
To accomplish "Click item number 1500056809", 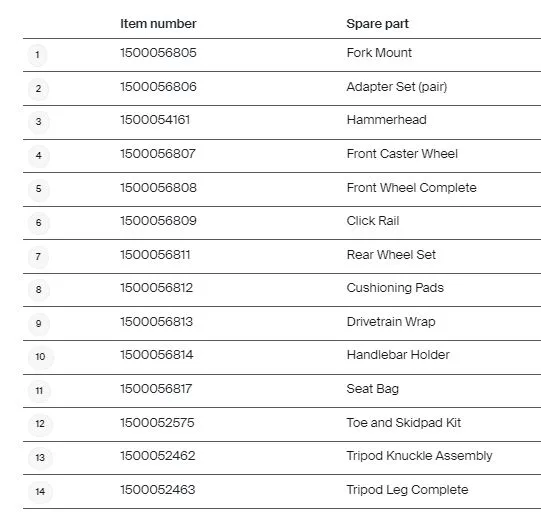I will tap(158, 221).
